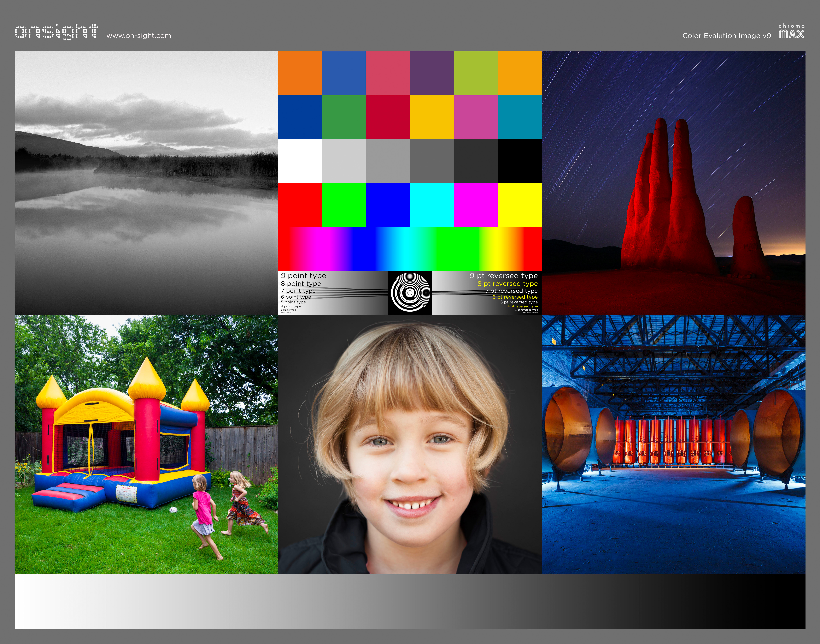Screen dimensions: 820x644
Task: Pick the black swatch in the grayscale row
Action: [520, 161]
